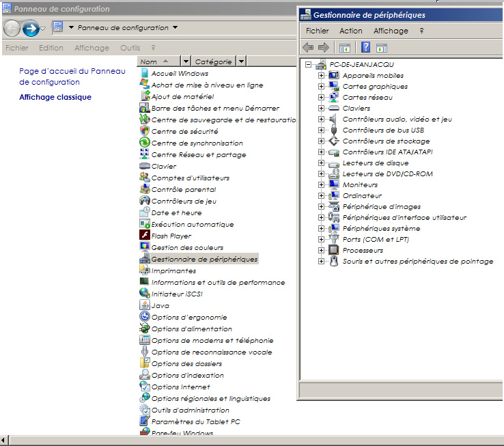This screenshot has height=446, width=504.
Task: Open Outils menu in Control Panel
Action: point(130,48)
